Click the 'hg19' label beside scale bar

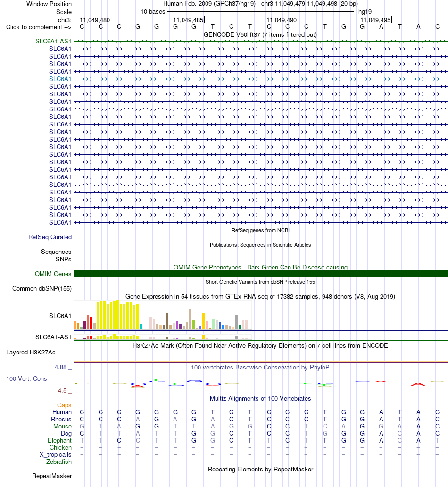365,12
